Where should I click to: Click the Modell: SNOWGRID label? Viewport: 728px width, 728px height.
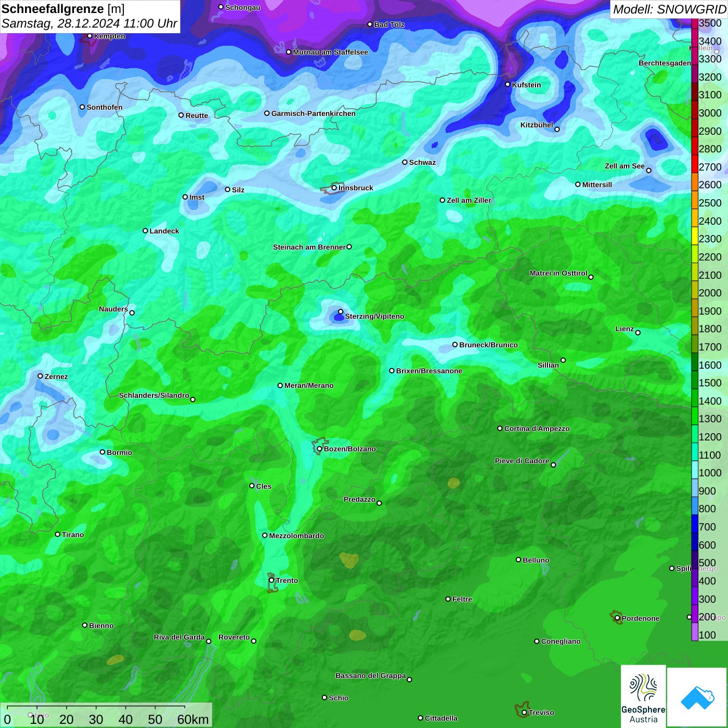tap(669, 9)
